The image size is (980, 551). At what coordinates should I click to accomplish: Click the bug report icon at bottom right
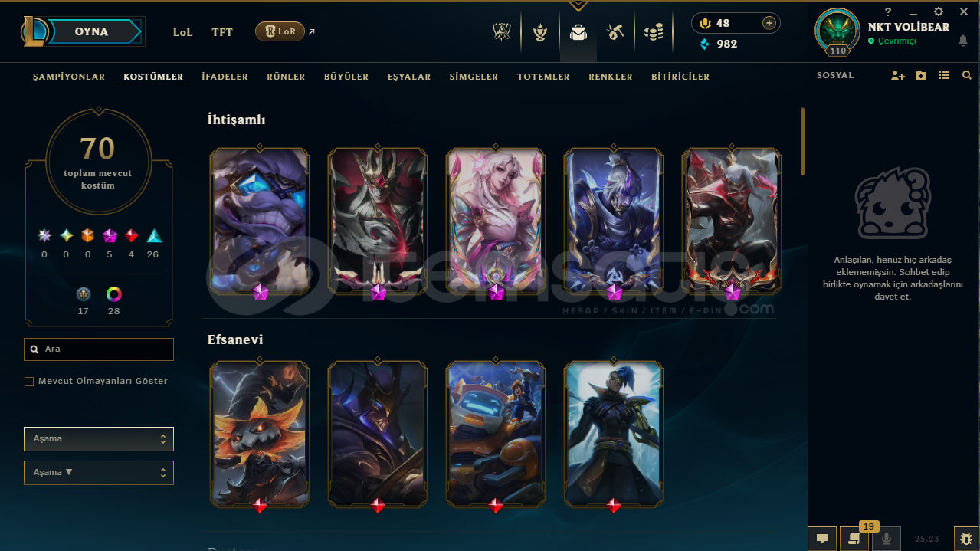[966, 539]
